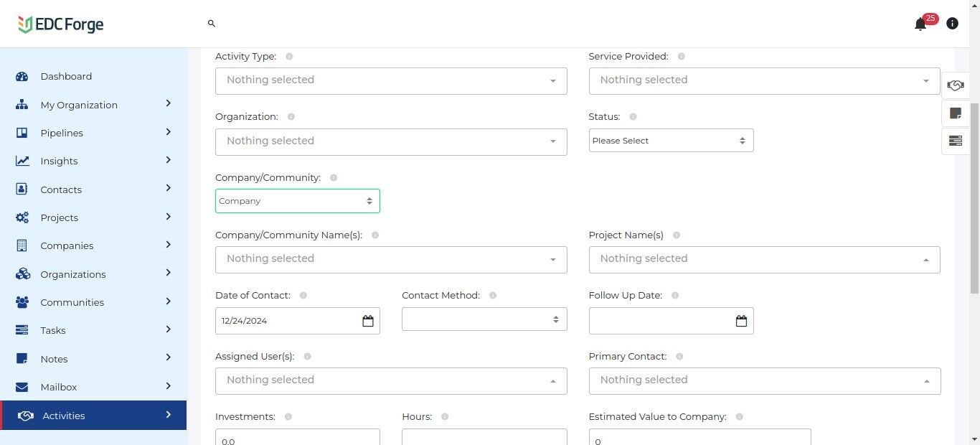
Task: Open Follow Up Date calendar picker
Action: (x=741, y=321)
